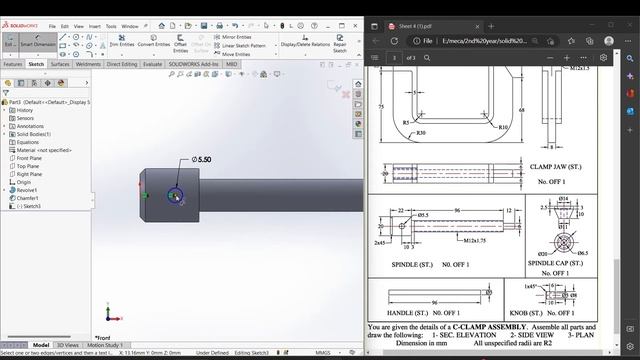Image resolution: width=640 pixels, height=360 pixels.
Task: Click Linear Sketch Pattern tool
Action: pyautogui.click(x=240, y=46)
